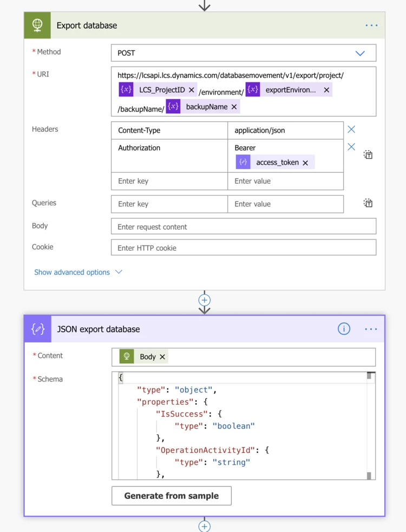
Task: Click the Cookie input field
Action: tap(244, 248)
